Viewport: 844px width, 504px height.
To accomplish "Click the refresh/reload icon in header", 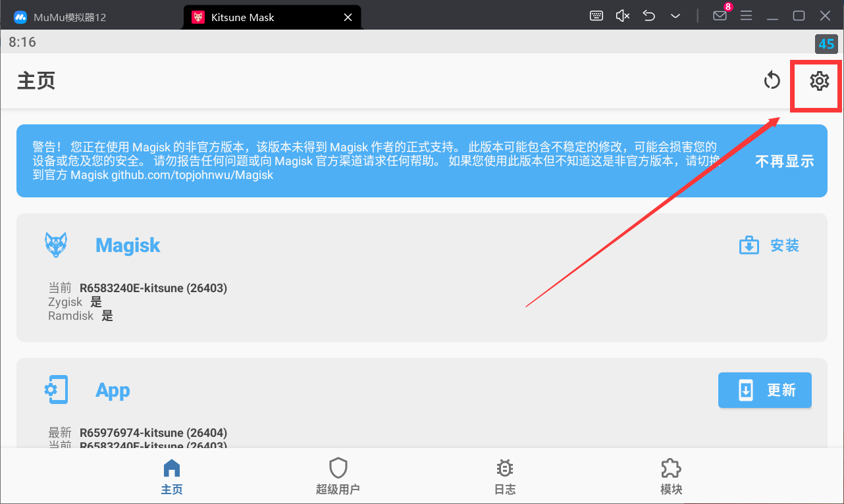I will [x=772, y=81].
